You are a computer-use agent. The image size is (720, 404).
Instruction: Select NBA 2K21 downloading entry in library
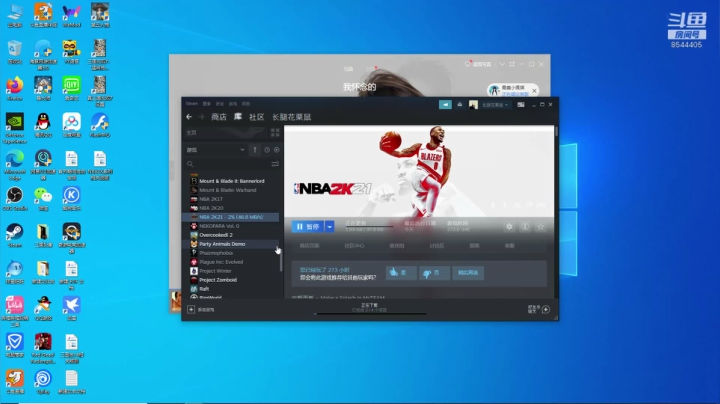pos(231,217)
